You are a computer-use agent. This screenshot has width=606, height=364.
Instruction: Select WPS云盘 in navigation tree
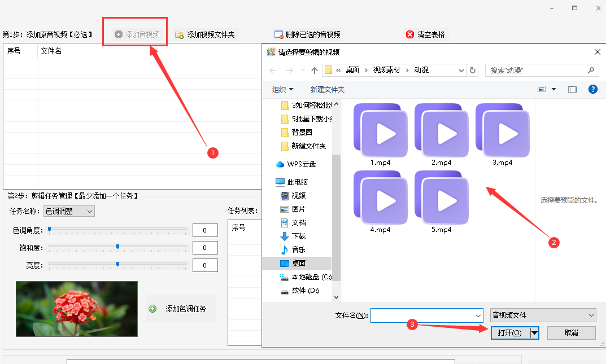coord(296,164)
